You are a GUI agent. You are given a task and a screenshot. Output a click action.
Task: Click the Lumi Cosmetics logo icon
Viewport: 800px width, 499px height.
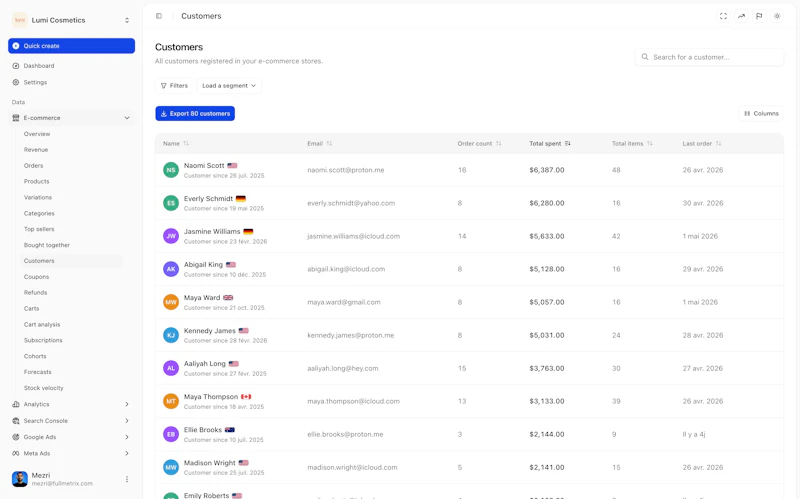click(x=20, y=20)
